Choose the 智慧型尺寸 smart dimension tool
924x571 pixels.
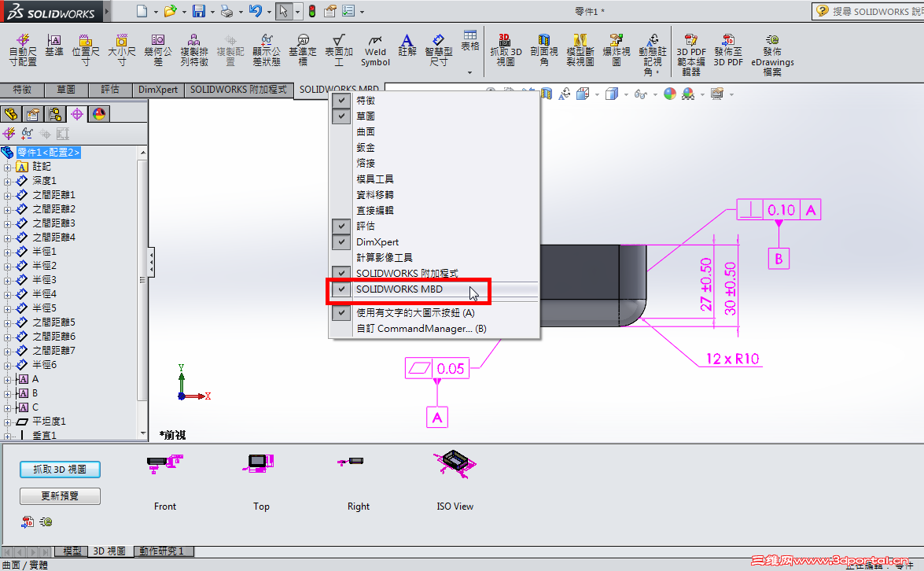click(439, 50)
